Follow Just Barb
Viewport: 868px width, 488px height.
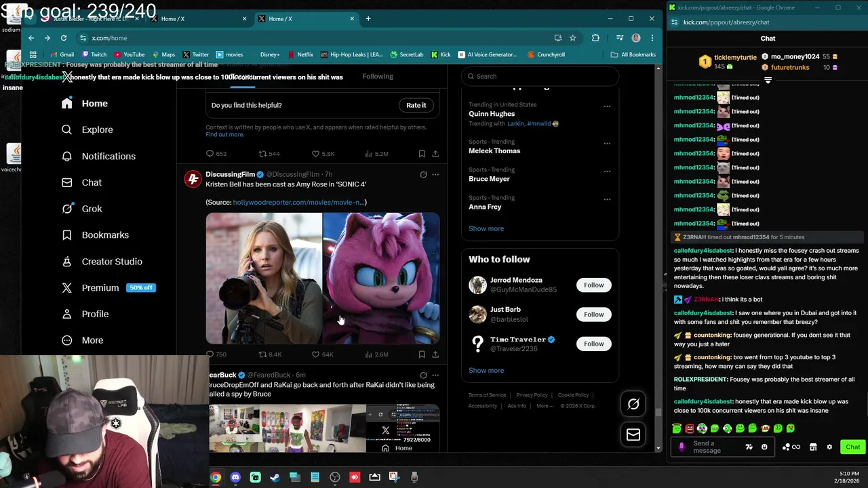pyautogui.click(x=593, y=314)
